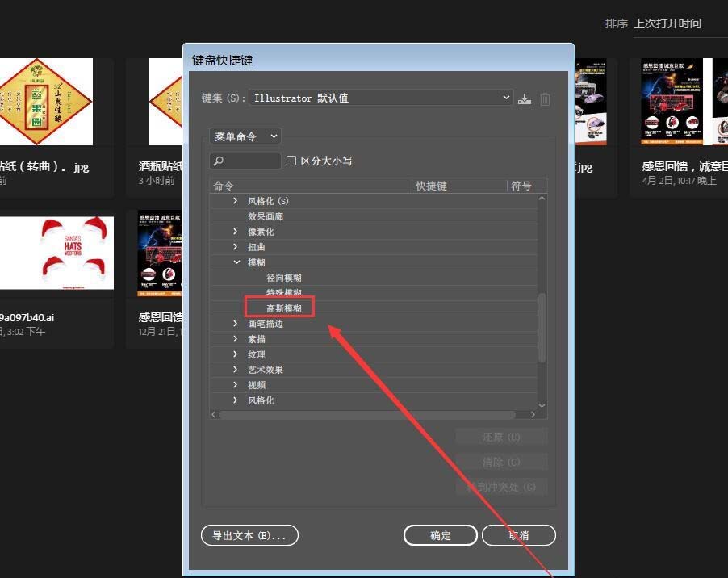The width and height of the screenshot is (728, 578).
Task: Toggle the 区分大小写 checkbox
Action: pyautogui.click(x=291, y=160)
